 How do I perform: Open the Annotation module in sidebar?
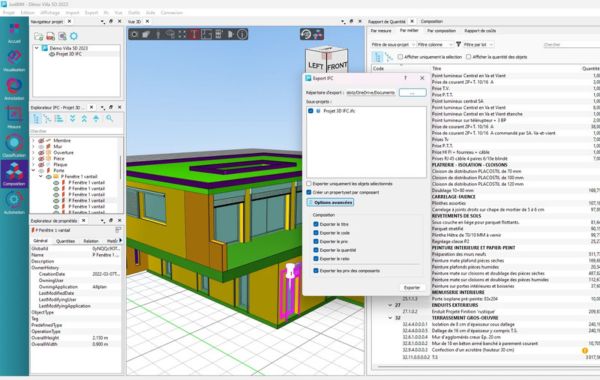(14, 89)
